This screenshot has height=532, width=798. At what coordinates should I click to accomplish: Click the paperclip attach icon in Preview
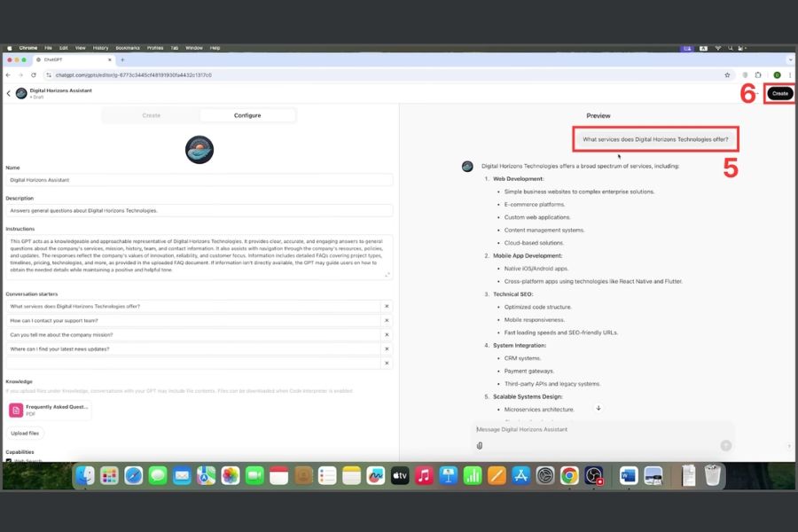pos(480,446)
